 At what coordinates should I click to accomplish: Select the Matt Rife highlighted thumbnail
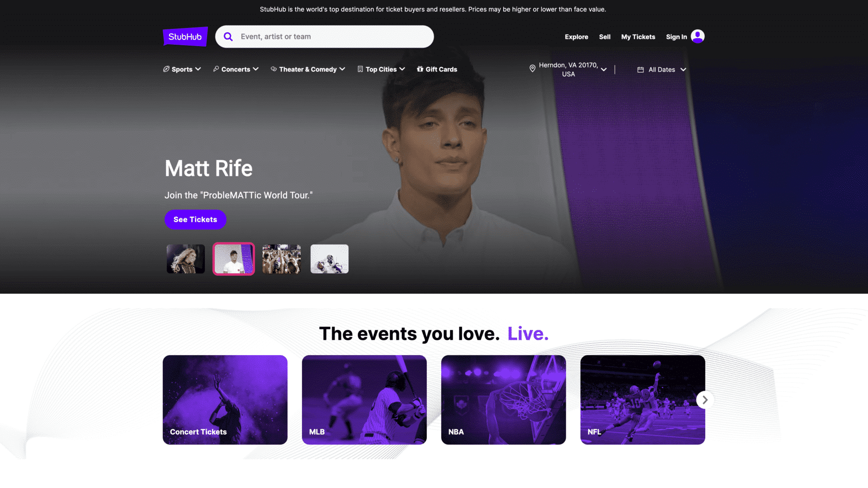click(234, 259)
